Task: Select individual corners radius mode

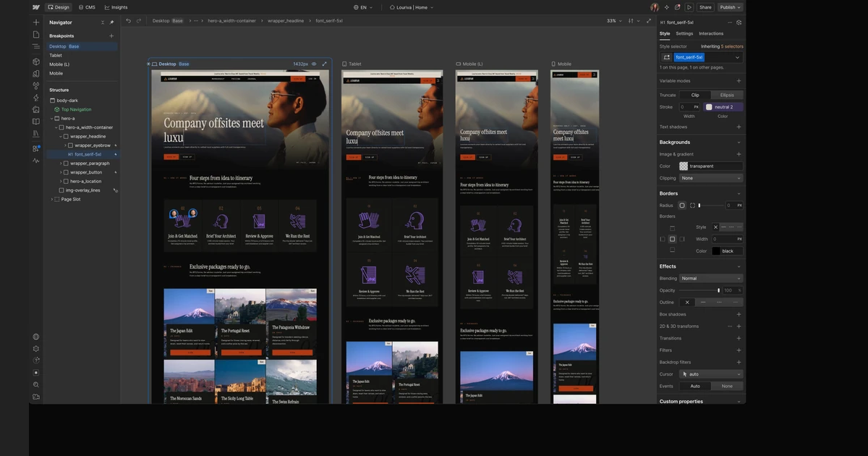Action: coord(692,206)
